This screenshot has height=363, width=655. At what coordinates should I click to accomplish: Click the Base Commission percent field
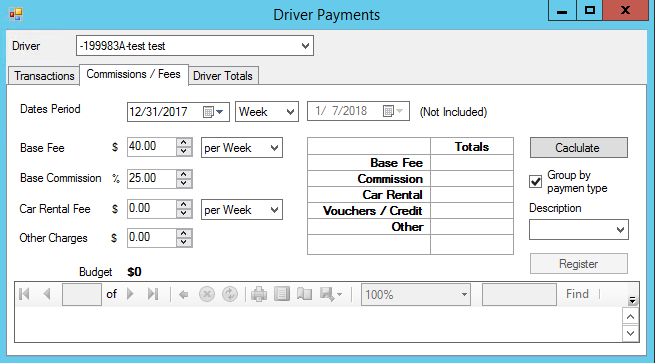coord(152,178)
